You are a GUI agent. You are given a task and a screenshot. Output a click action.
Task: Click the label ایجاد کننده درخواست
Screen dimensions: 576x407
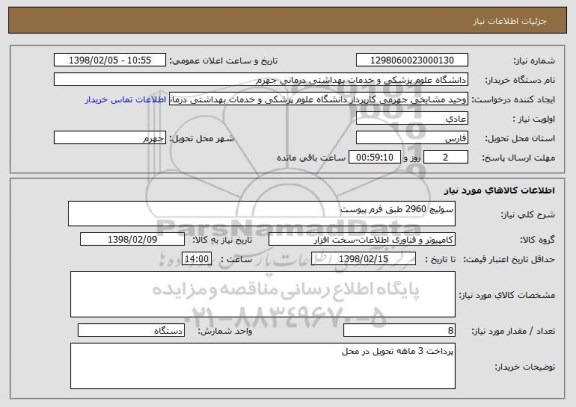[513, 100]
